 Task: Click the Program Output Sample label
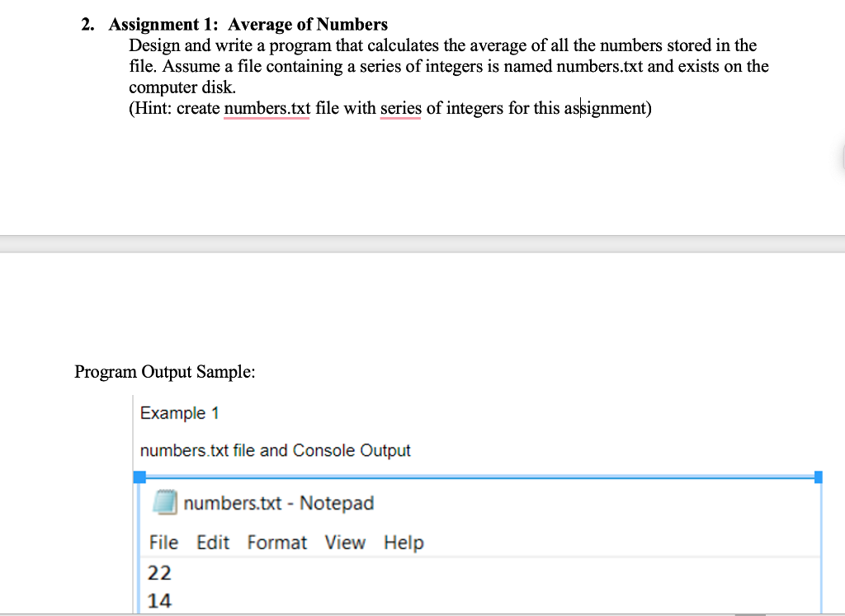pyautogui.click(x=164, y=372)
